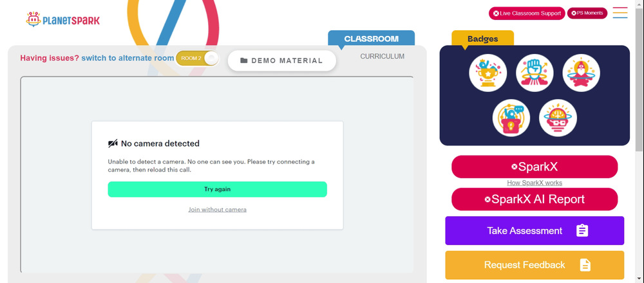Toggle the ROOM 2 switch
Image resolution: width=644 pixels, height=283 pixels.
pos(198,59)
